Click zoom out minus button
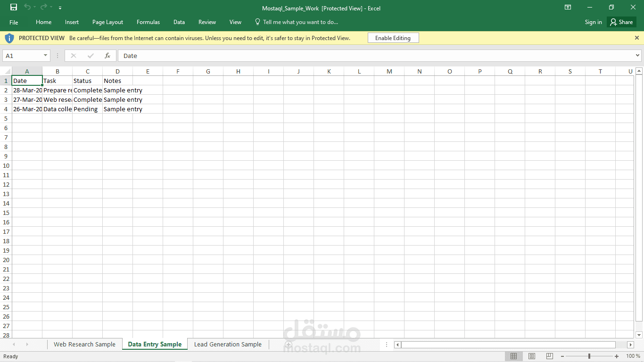 pyautogui.click(x=562, y=356)
